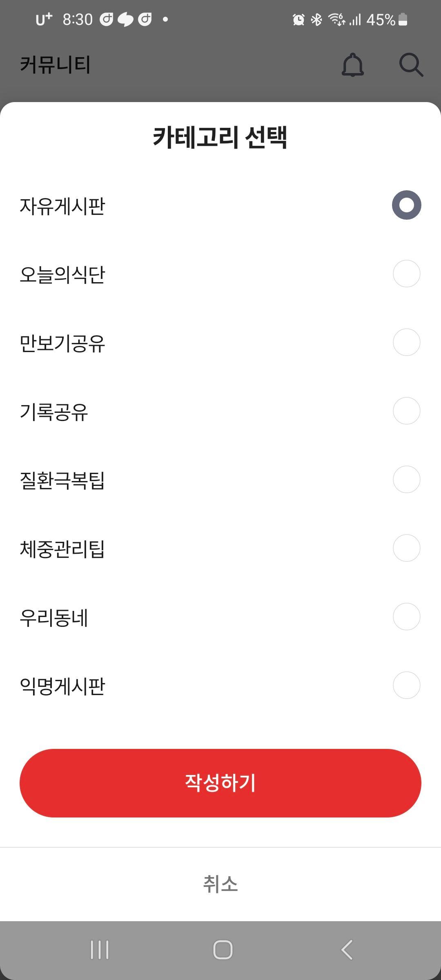This screenshot has width=441, height=980.
Task: Select the 익명게시판 radio button
Action: click(x=407, y=685)
